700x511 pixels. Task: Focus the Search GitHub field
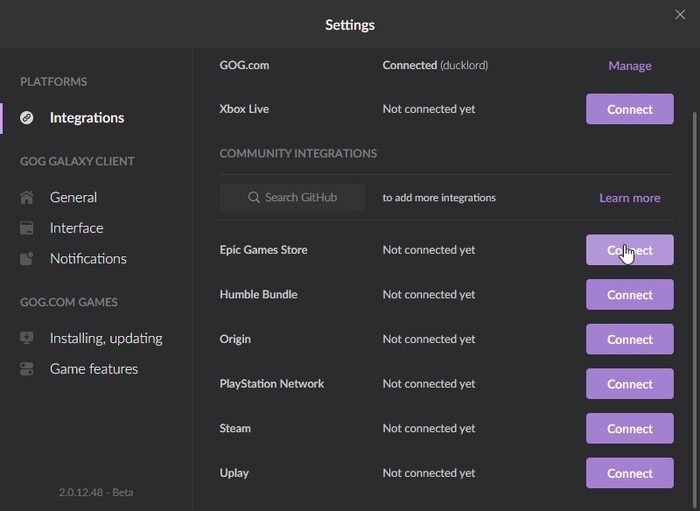tap(292, 197)
